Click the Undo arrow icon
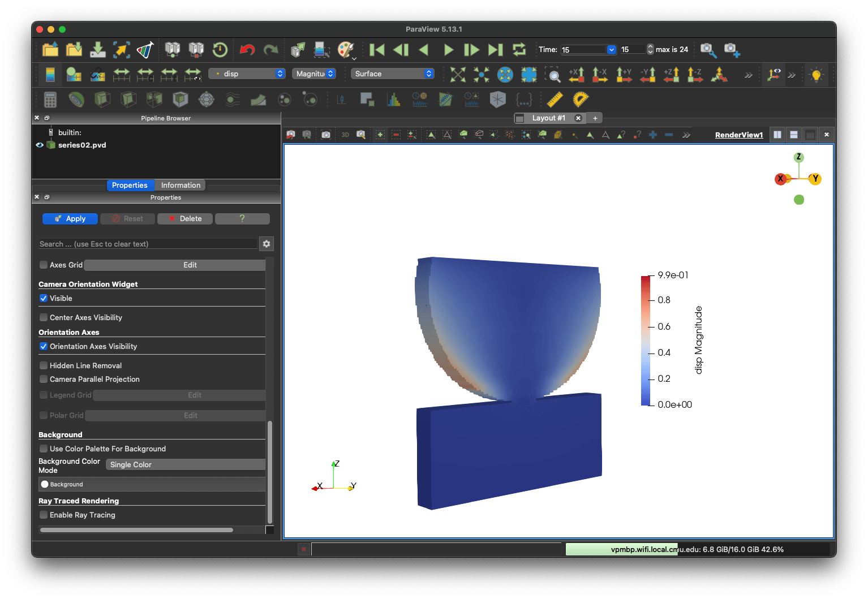Image resolution: width=868 pixels, height=599 pixels. point(247,50)
